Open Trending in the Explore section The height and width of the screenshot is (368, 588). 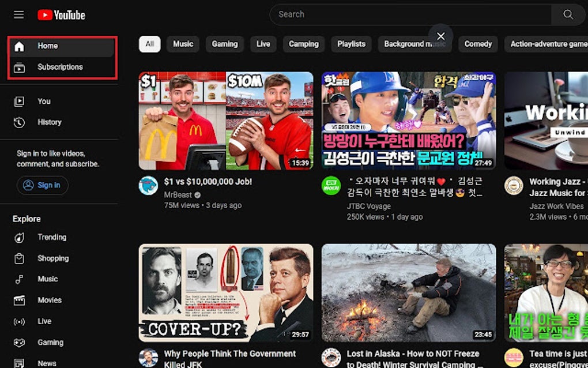pyautogui.click(x=20, y=237)
